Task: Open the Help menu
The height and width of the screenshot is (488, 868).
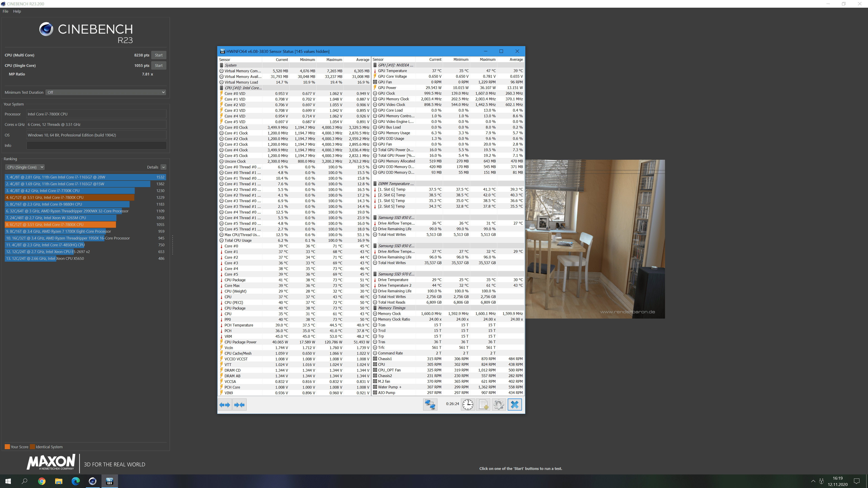Action: tap(17, 11)
